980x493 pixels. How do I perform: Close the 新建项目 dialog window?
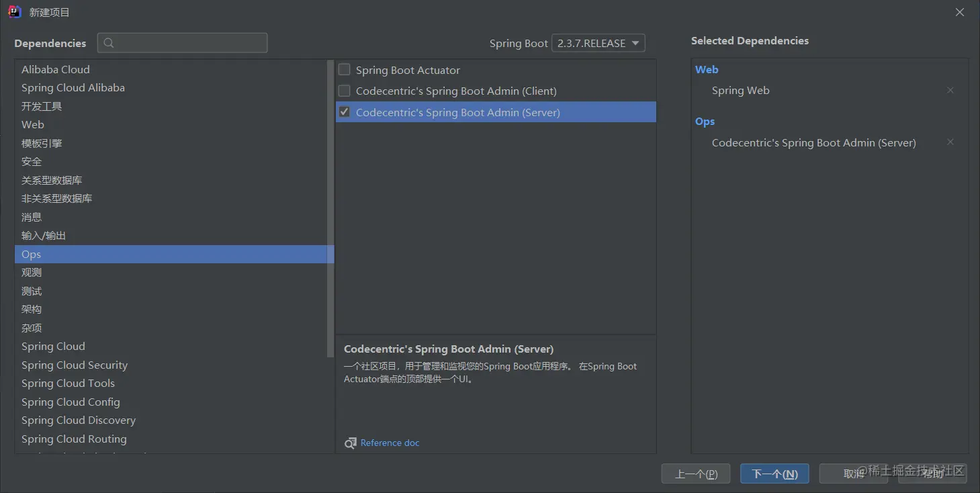click(960, 12)
